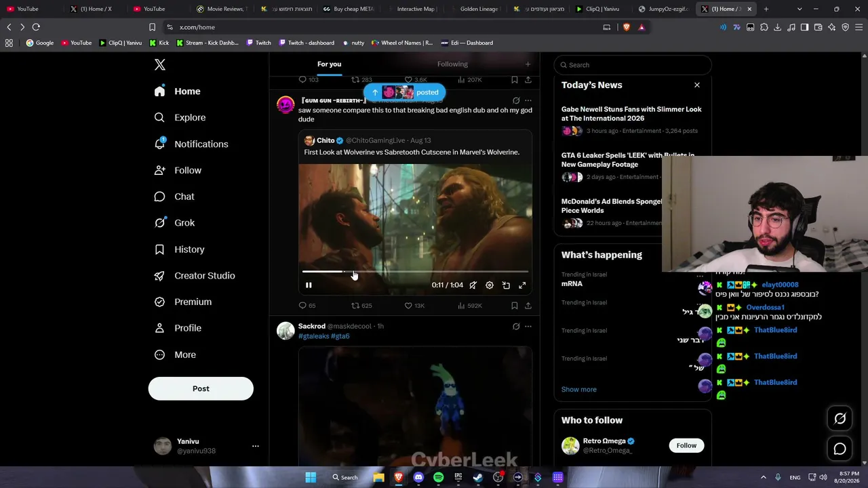Open account menu dots next to Yanivu
The height and width of the screenshot is (488, 868).
(256, 446)
